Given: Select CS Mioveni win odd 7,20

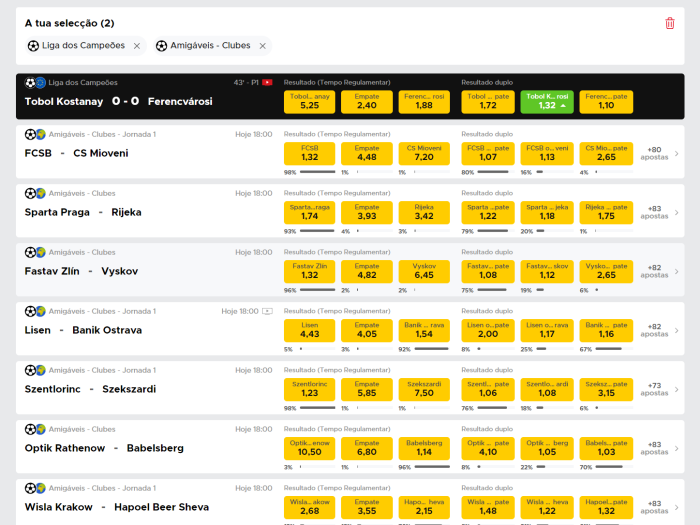Looking at the screenshot, I should coord(424,154).
